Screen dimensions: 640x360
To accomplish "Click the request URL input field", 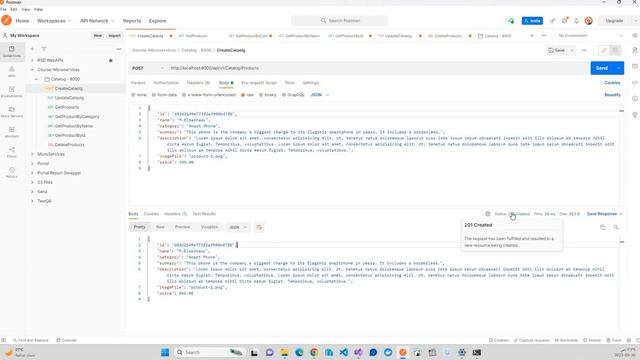I will (377, 68).
